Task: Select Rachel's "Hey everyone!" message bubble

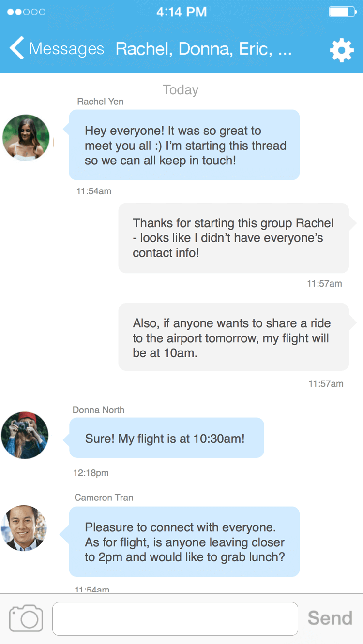Action: (x=184, y=145)
